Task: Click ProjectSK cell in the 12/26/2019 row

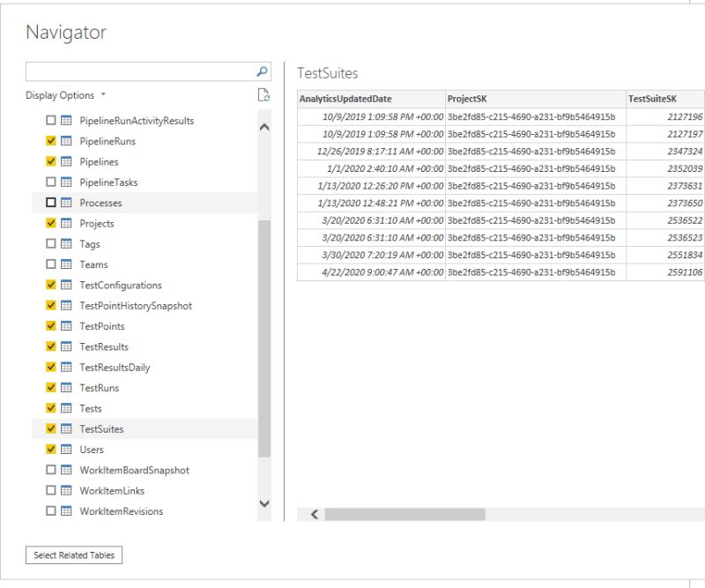Action: point(536,151)
